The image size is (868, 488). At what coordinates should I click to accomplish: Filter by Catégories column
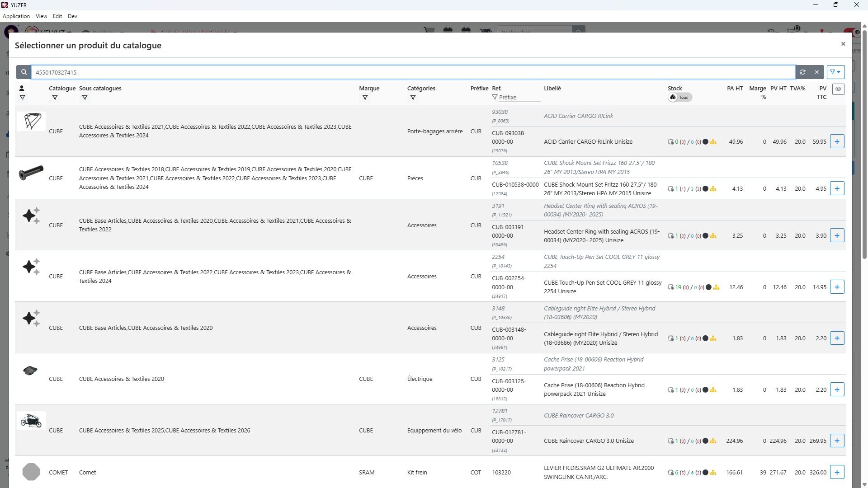(412, 98)
